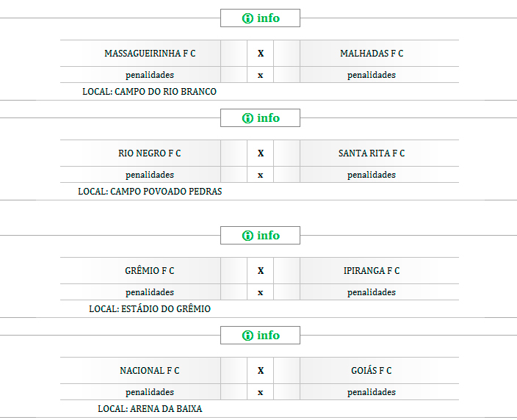Screen dimensions: 517x420
Task: Click Massagueirinha home score box
Action: click(x=234, y=54)
